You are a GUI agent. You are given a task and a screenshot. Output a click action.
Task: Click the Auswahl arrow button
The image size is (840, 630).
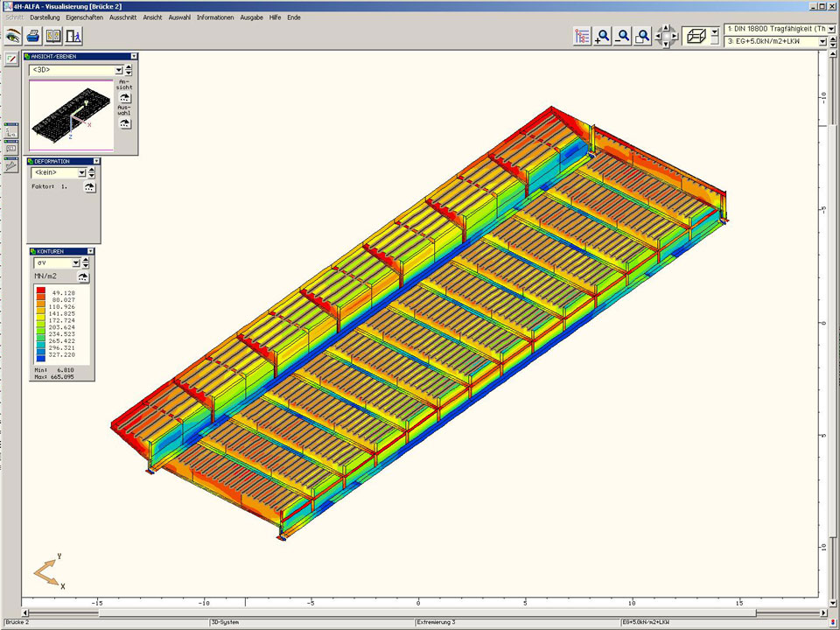pyautogui.click(x=125, y=123)
